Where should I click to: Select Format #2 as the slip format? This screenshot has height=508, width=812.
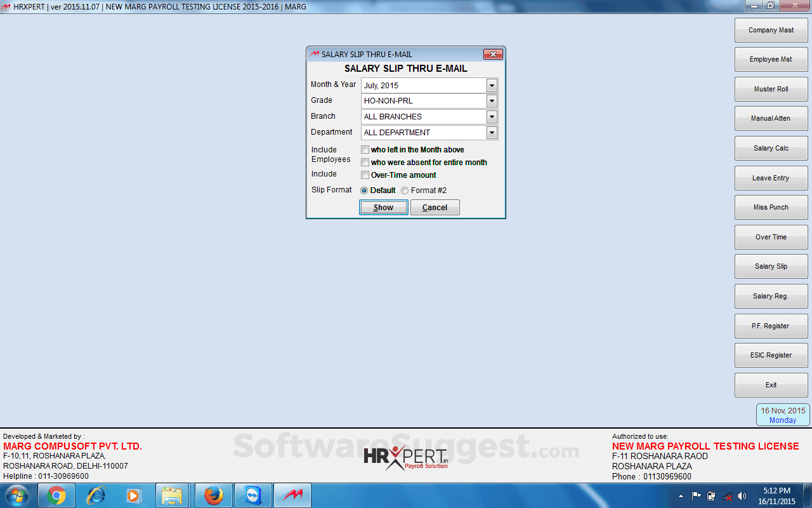(405, 190)
